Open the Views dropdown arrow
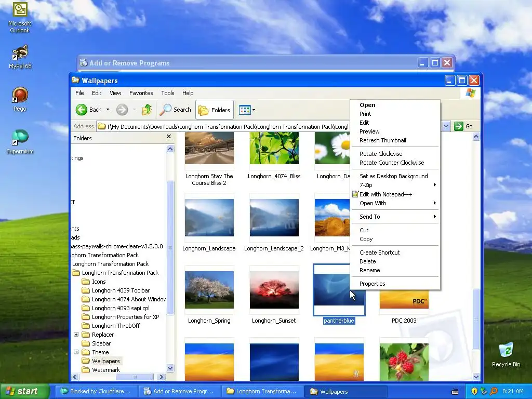The image size is (532, 399). pyautogui.click(x=254, y=110)
